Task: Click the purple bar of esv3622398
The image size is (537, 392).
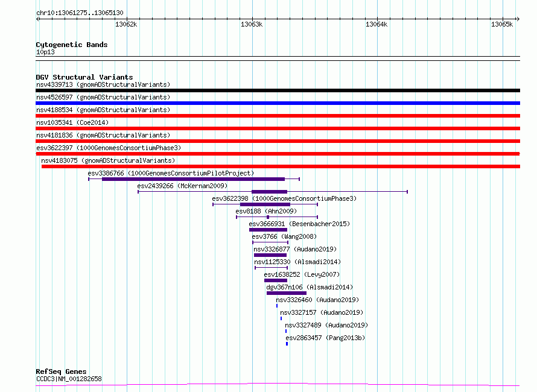Action: (265, 204)
